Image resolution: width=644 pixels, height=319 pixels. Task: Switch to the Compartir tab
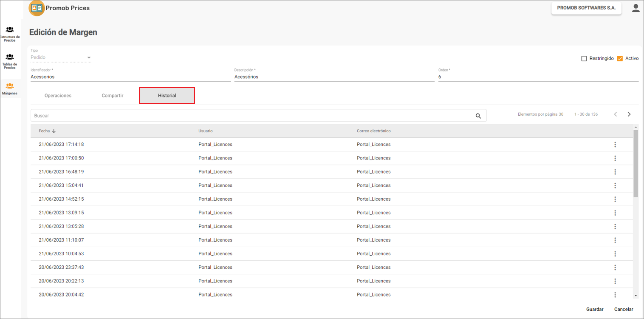(113, 96)
